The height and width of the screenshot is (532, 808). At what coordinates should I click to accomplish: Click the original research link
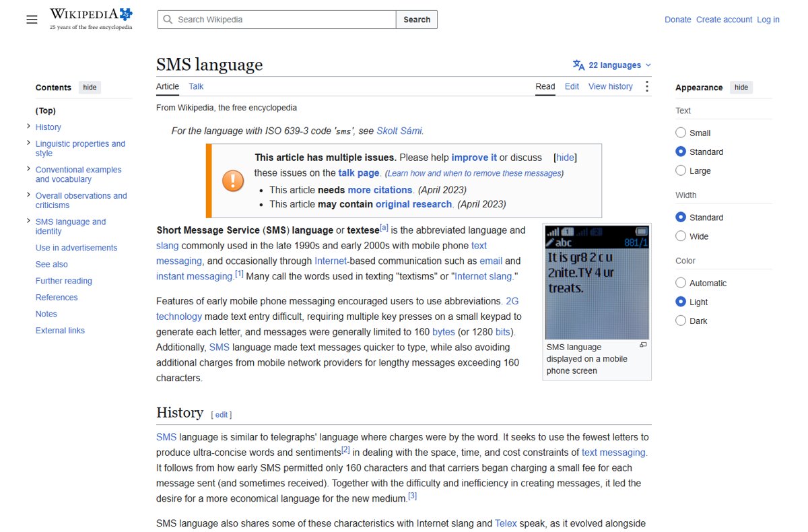413,204
